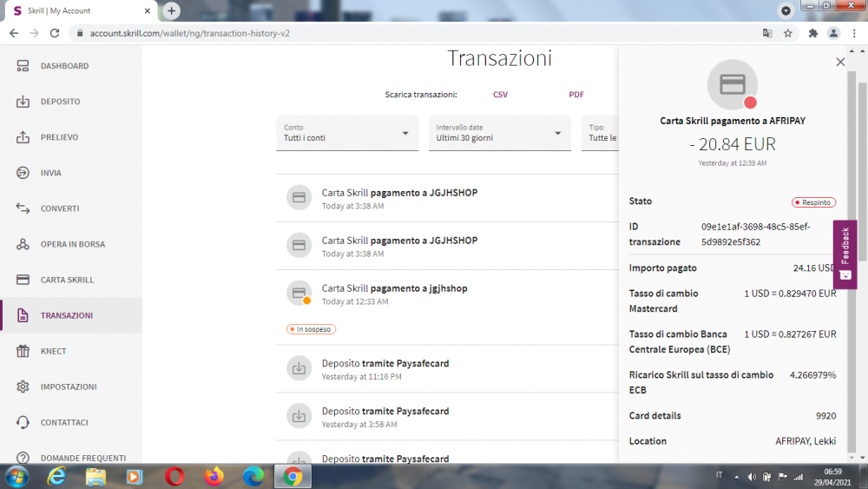Screen dimensions: 868x489
Task: Open the Tipo filter dropdown
Action: [x=601, y=133]
